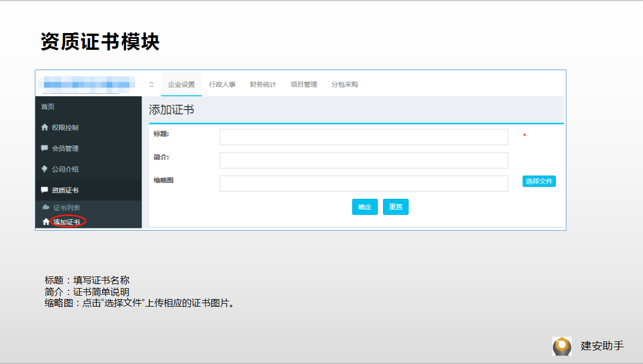
Task: Switch to the 行政人事 tab
Action: coord(222,85)
